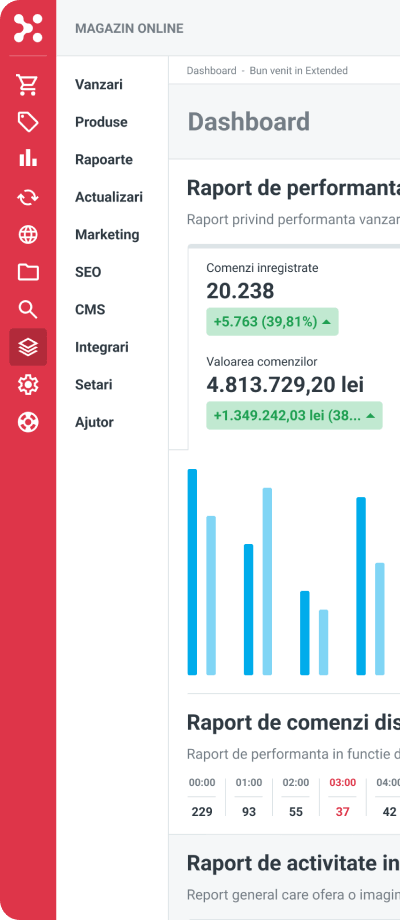This screenshot has height=920, width=400.
Task: Open the Produse menu item
Action: click(101, 122)
